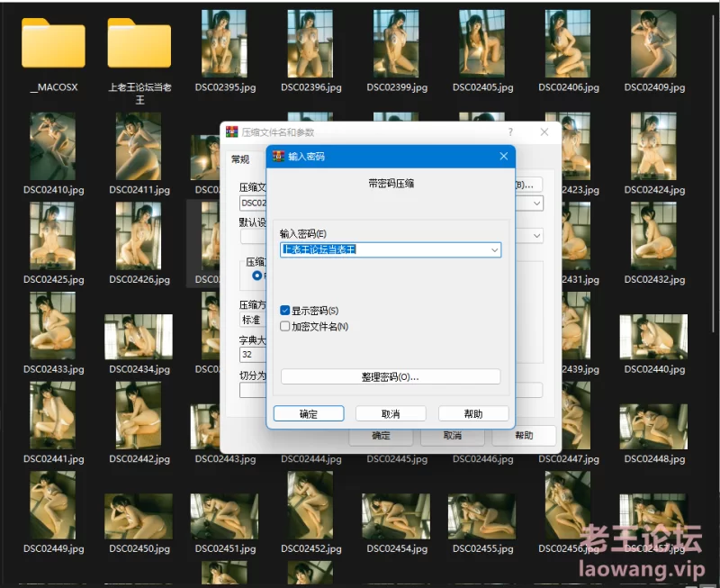The image size is (720, 588).
Task: Select the DSC02411.jpg thumbnail
Action: (x=139, y=146)
